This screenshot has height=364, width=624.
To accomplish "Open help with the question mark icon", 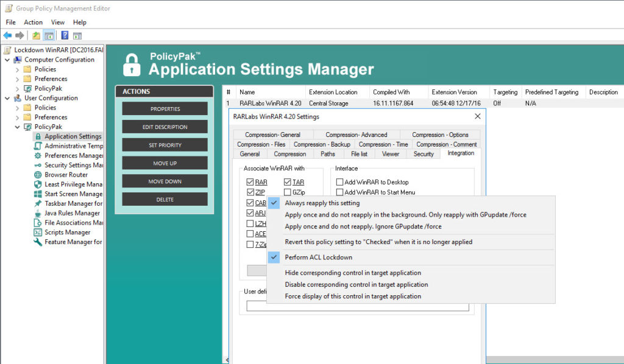I will tap(65, 35).
